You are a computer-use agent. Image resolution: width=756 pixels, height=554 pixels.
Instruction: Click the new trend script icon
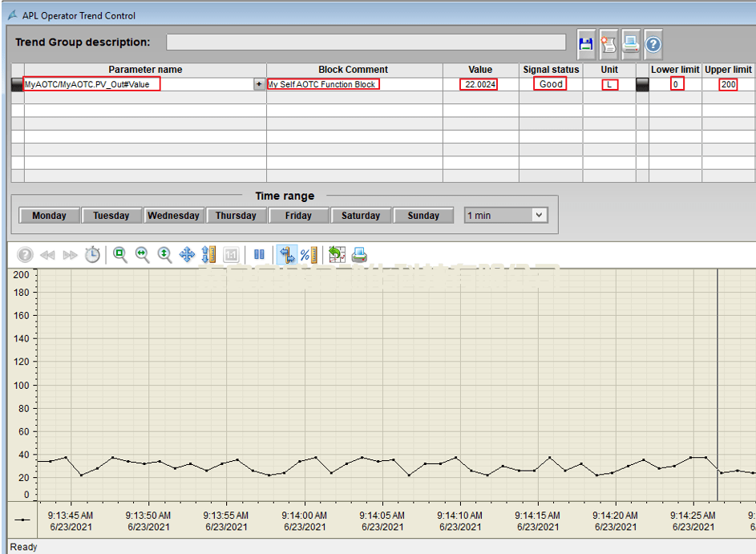[x=608, y=44]
